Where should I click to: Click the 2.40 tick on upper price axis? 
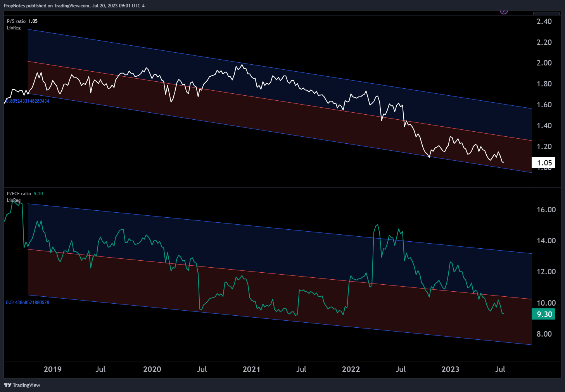pos(544,22)
